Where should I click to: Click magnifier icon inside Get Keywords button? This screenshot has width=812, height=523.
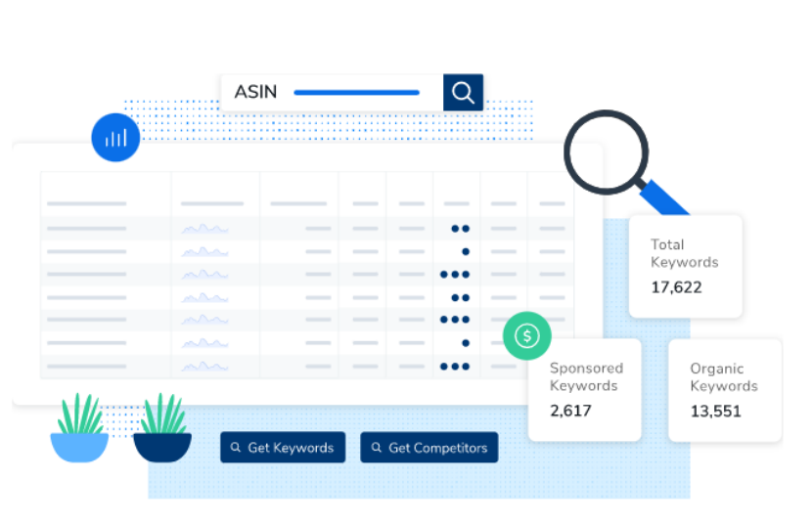click(236, 448)
